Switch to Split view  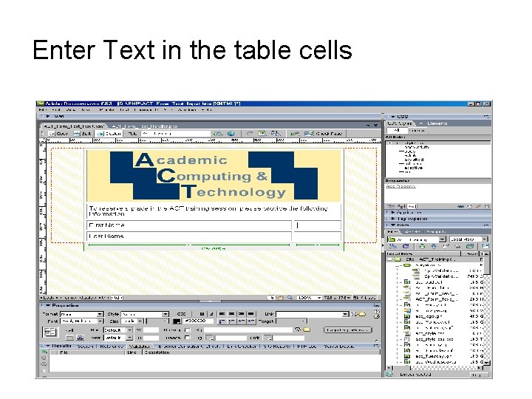pos(83,134)
